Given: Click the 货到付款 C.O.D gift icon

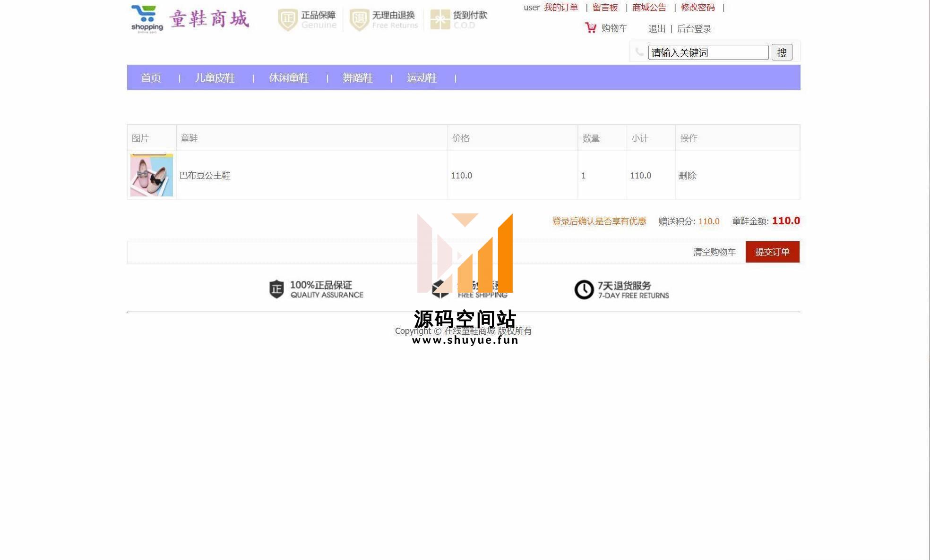Looking at the screenshot, I should coord(440,20).
